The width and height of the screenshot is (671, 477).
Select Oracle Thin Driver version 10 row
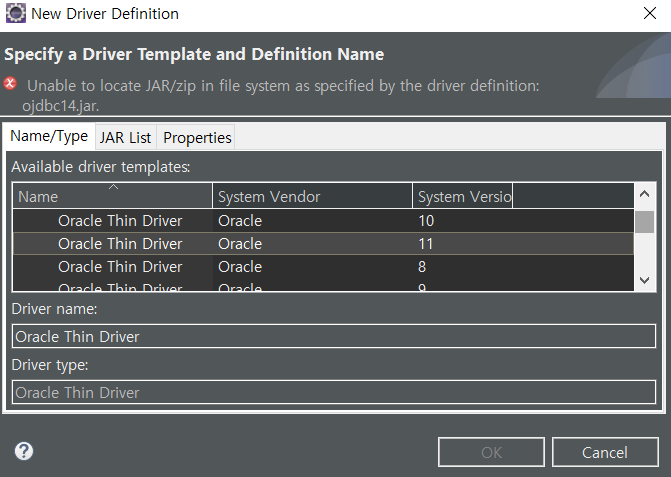click(x=324, y=221)
